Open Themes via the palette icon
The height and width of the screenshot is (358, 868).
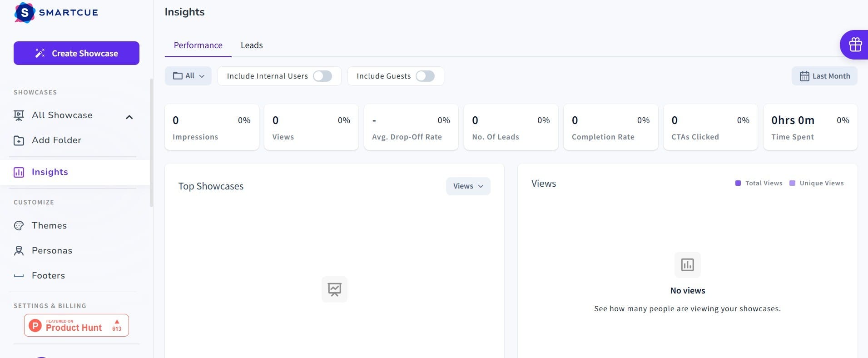tap(19, 226)
